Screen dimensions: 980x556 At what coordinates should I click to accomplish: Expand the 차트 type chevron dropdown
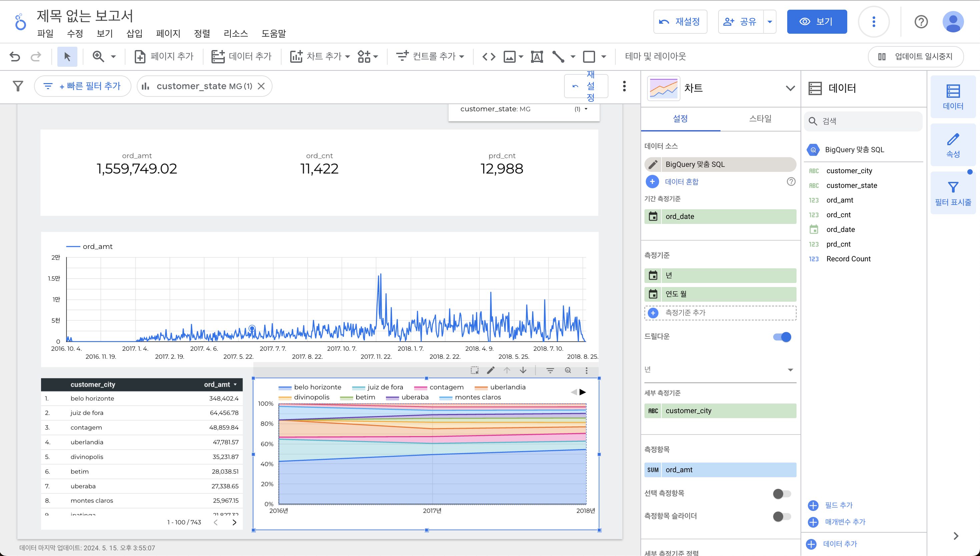coord(790,88)
